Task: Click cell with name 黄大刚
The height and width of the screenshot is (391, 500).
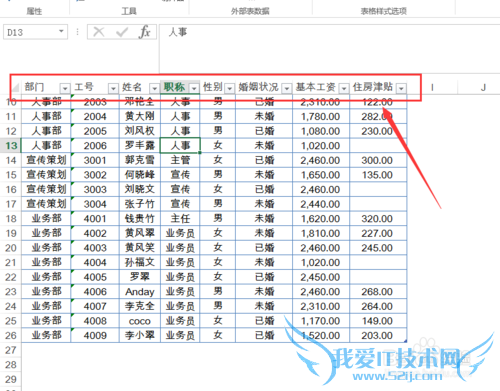Action: (x=140, y=116)
